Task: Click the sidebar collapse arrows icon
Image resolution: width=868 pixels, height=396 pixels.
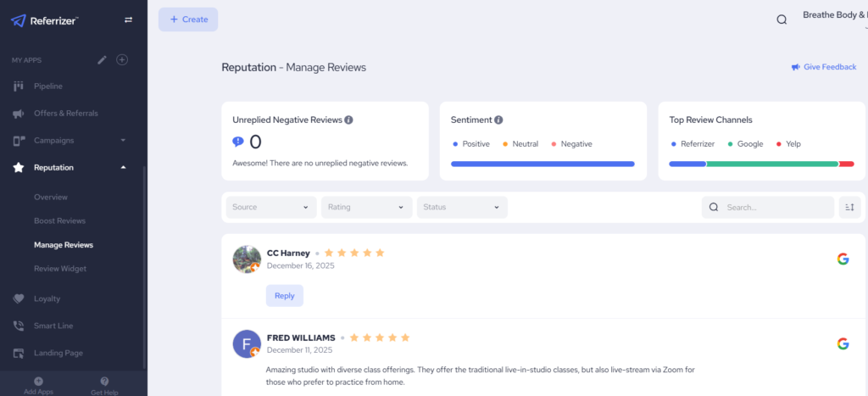Action: pyautogui.click(x=128, y=20)
